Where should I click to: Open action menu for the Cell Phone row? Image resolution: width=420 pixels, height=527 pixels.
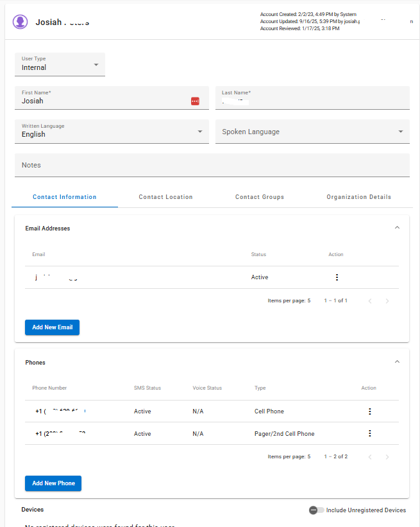pos(369,411)
